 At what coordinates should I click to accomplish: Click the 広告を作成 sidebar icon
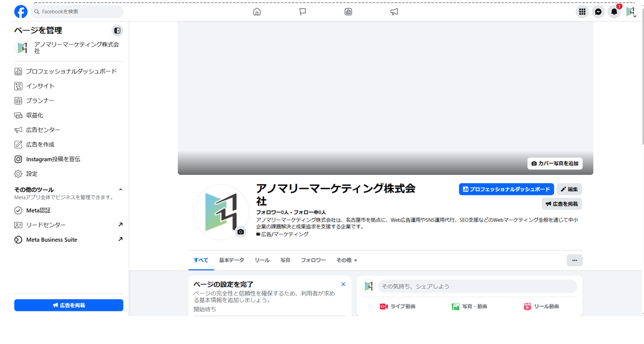(x=18, y=144)
